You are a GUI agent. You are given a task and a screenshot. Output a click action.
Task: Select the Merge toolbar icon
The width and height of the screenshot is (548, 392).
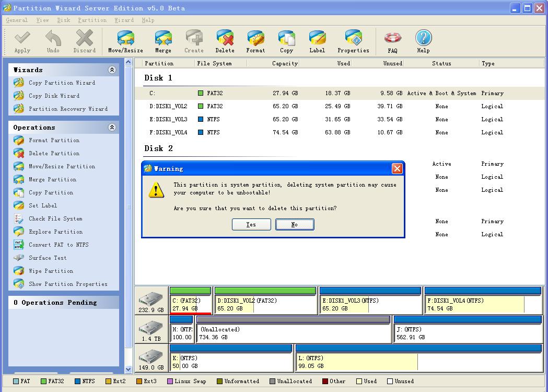pyautogui.click(x=163, y=41)
